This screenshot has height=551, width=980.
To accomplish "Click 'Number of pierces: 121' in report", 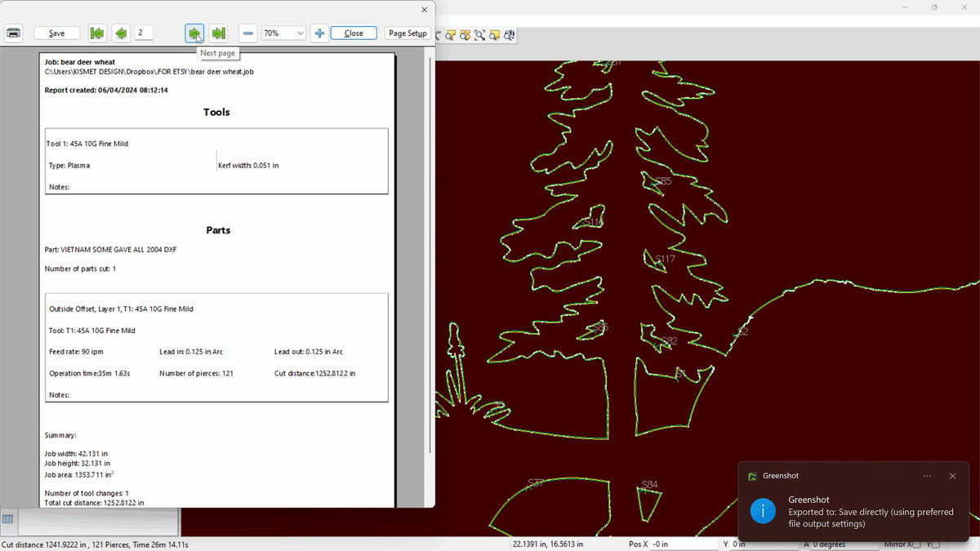I will coord(196,373).
